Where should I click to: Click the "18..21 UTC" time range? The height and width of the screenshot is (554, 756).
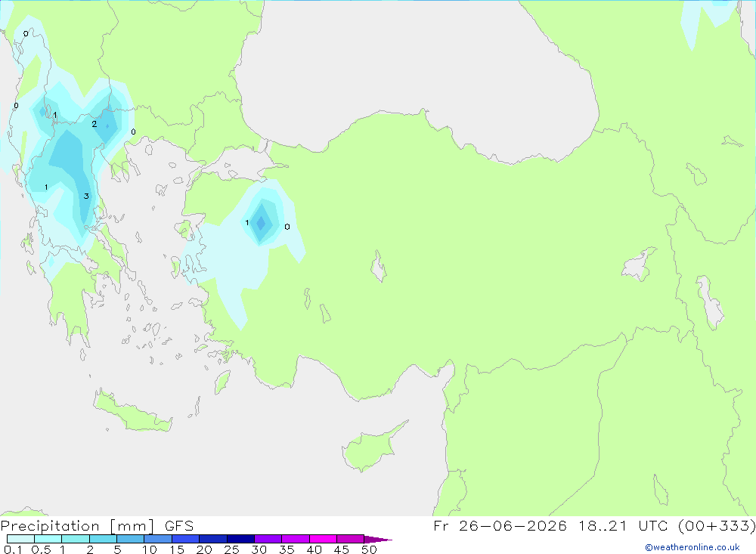tap(623, 526)
